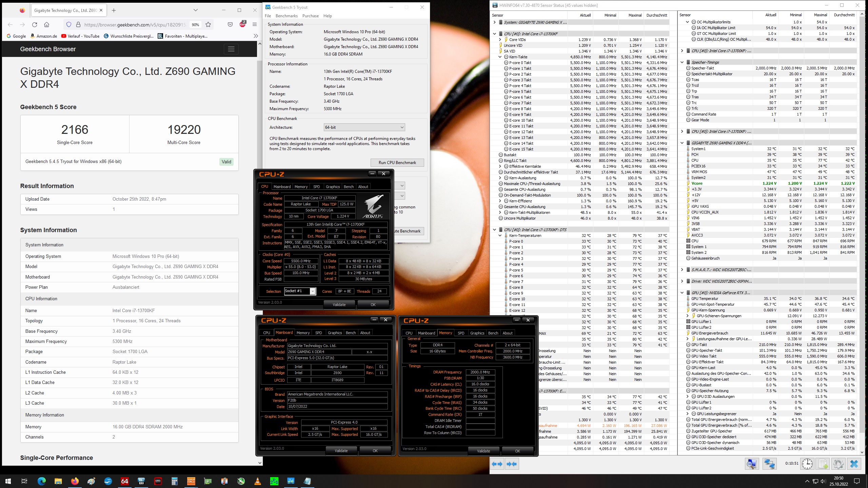Open HWiNFO remote network monitors icon

[x=769, y=464]
